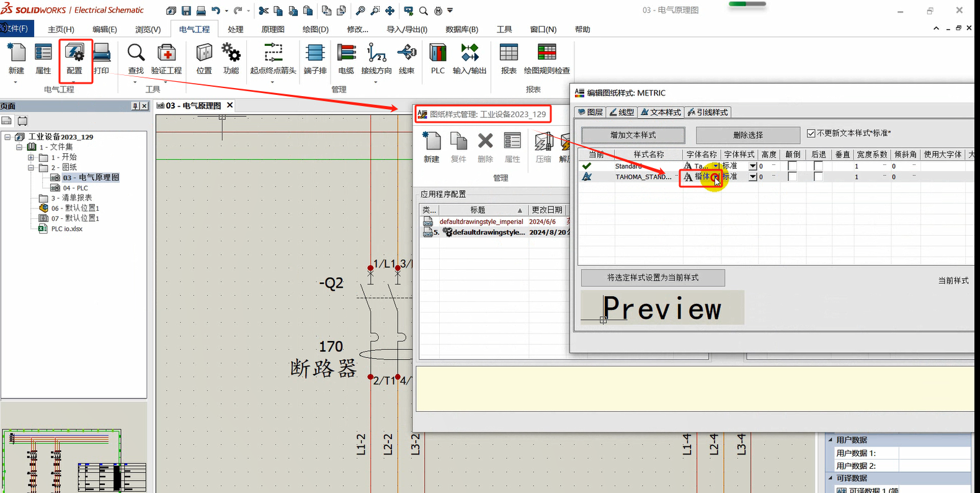Screen dimensions: 980x493
Task: Tick 后退 checkbox for TAHOMA_STAND row
Action: pos(818,177)
